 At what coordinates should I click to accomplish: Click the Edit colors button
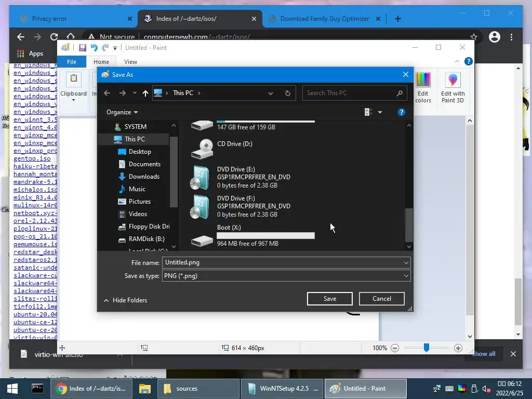tap(423, 87)
